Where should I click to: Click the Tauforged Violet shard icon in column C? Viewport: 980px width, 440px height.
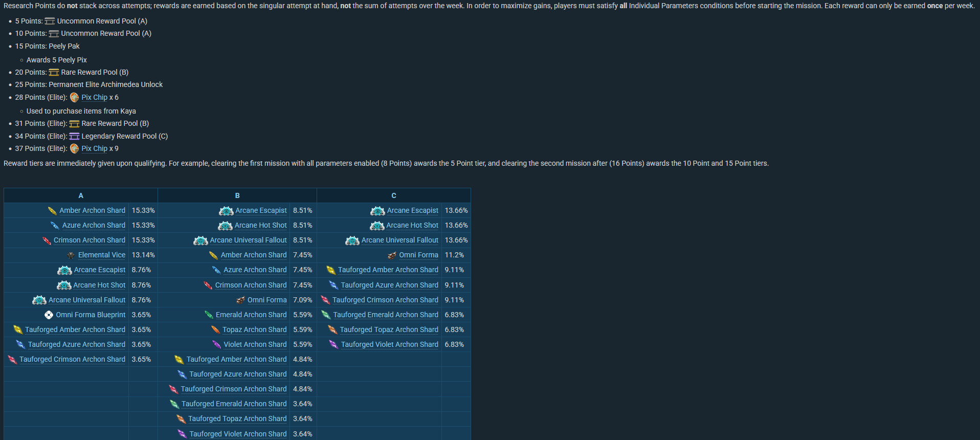(333, 345)
